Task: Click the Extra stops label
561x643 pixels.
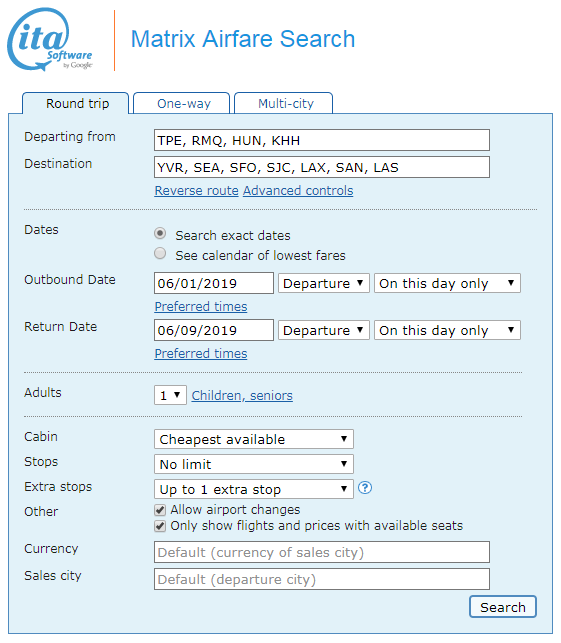Action: pyautogui.click(x=58, y=487)
